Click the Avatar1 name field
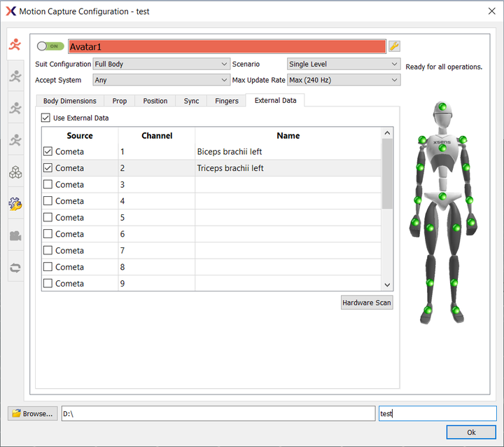 227,47
